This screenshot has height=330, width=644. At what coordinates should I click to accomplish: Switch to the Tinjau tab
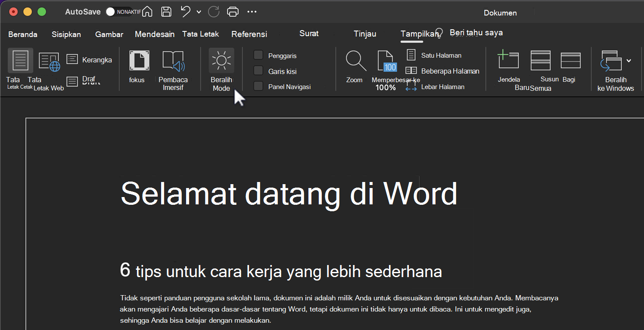pyautogui.click(x=365, y=34)
